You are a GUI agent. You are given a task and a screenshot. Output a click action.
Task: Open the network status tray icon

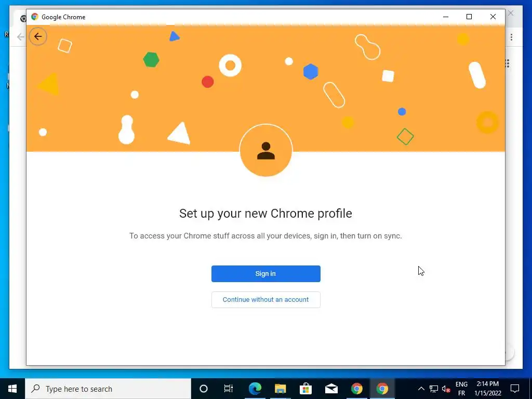(x=434, y=389)
